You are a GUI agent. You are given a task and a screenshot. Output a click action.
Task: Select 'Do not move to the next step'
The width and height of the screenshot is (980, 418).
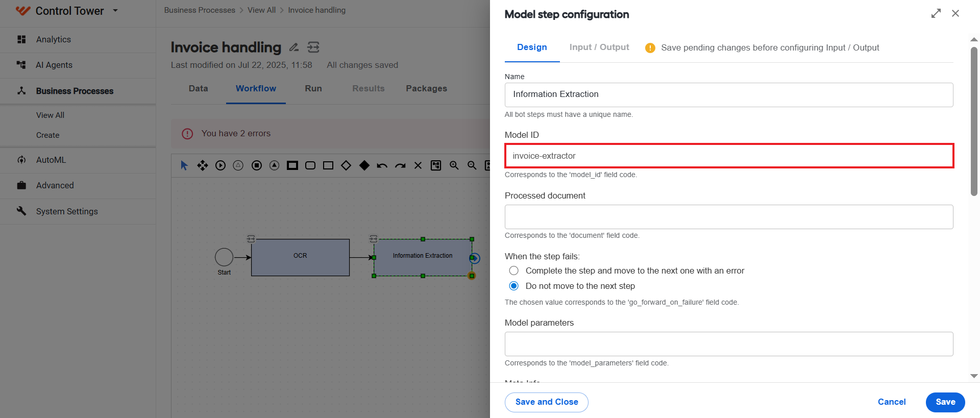click(x=514, y=286)
